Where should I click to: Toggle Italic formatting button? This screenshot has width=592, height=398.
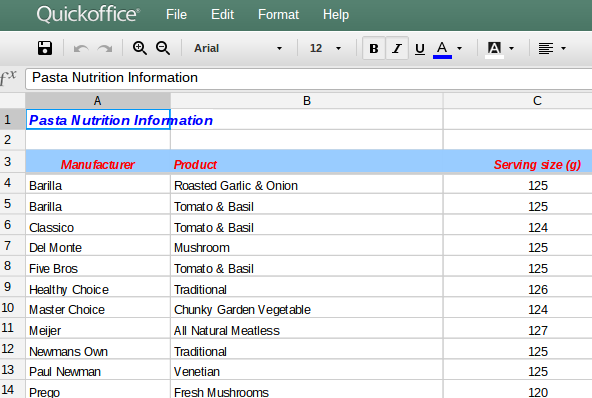coord(397,48)
